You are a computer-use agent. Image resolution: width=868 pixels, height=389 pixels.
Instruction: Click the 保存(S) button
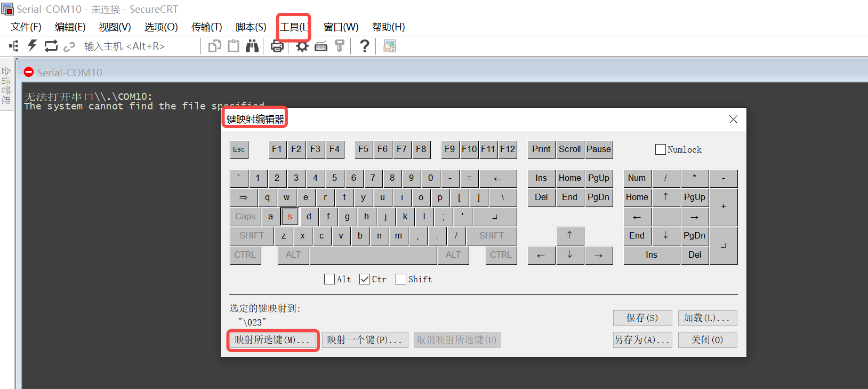(642, 318)
